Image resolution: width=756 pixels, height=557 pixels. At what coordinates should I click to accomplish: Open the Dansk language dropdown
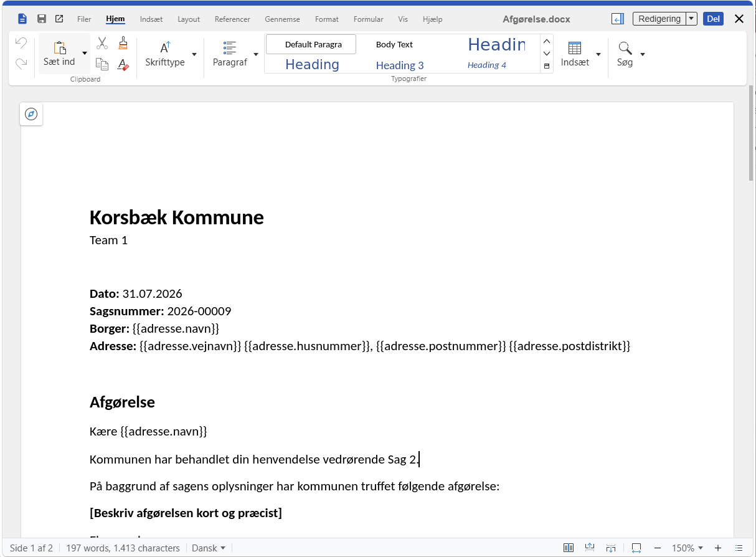point(209,548)
